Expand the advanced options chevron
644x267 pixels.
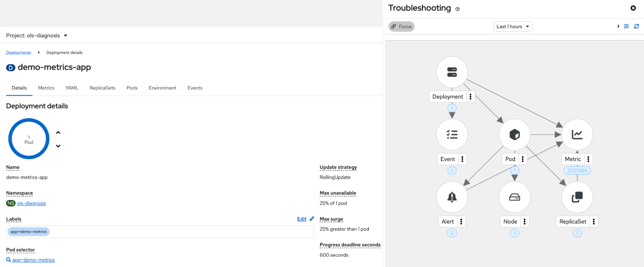tap(618, 26)
